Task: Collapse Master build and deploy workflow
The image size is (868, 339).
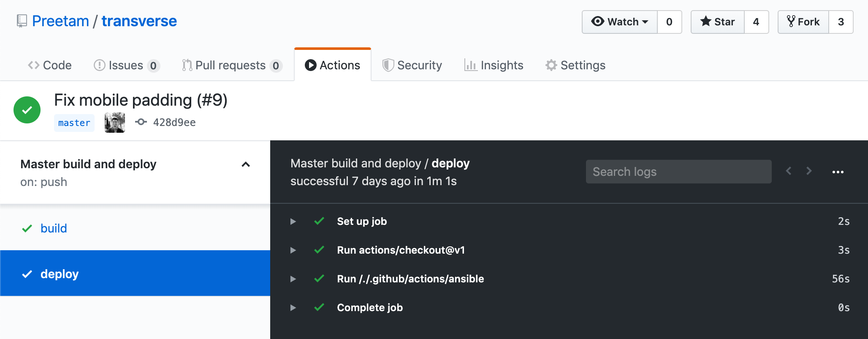Action: [246, 164]
